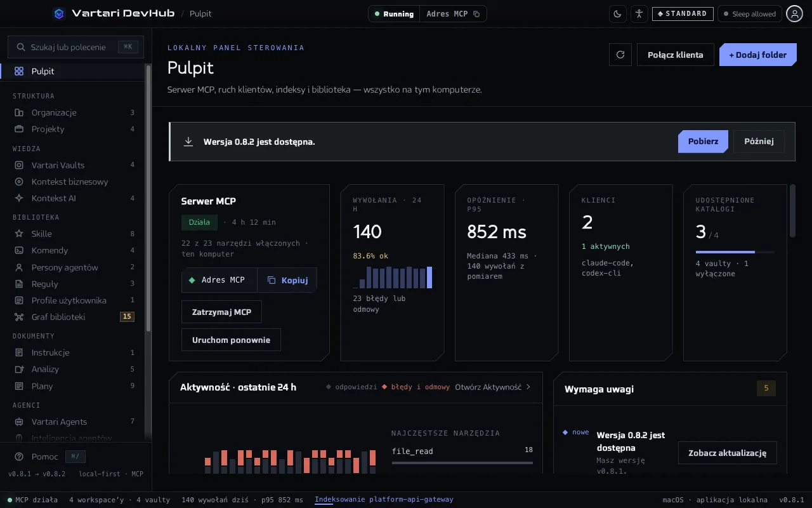Click the main panel vertical scrollbar

pyautogui.click(x=792, y=211)
